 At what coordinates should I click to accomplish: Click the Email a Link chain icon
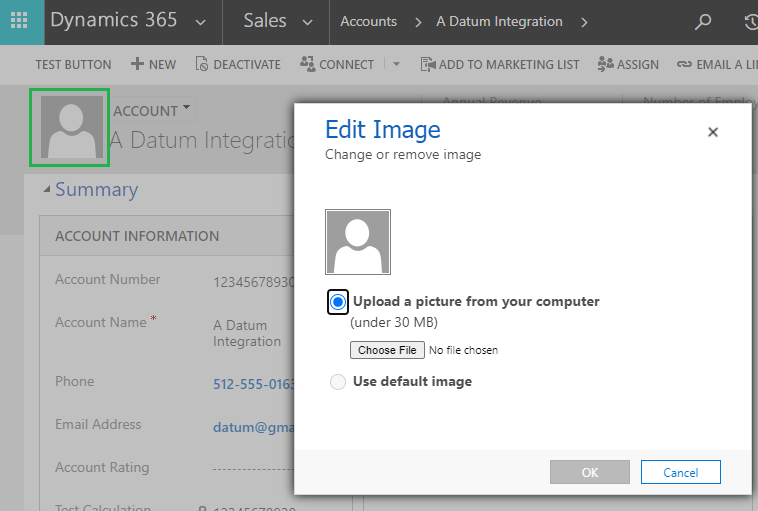pos(684,64)
